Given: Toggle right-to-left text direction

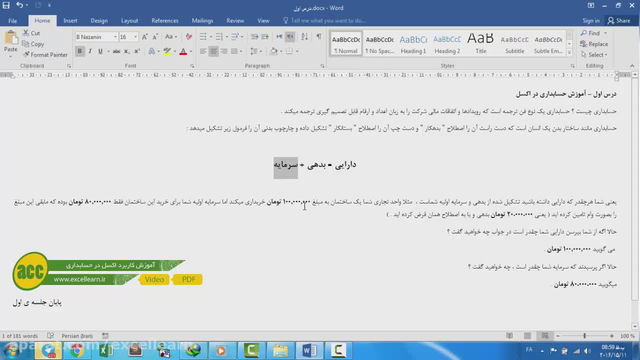Looking at the screenshot, I should pos(290,37).
